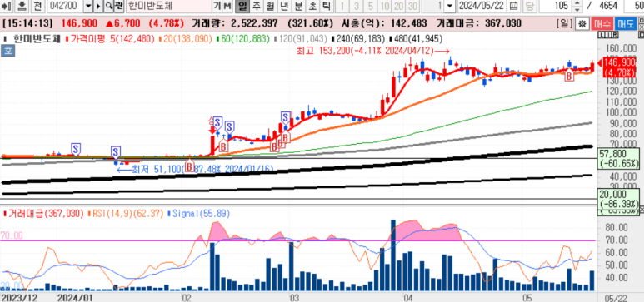Click the pin arrow icon at toolbar start

pos(6,6)
